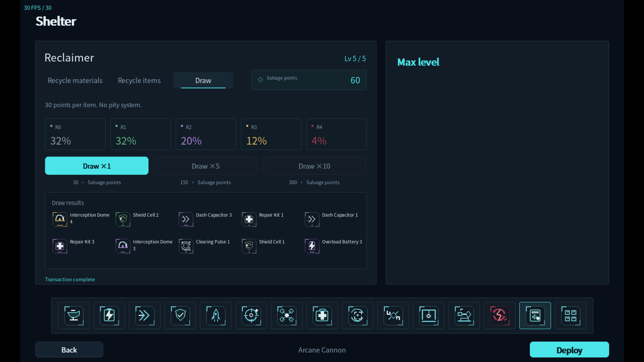Open the shield checkmark station icon
The height and width of the screenshot is (362, 644).
[x=180, y=315]
